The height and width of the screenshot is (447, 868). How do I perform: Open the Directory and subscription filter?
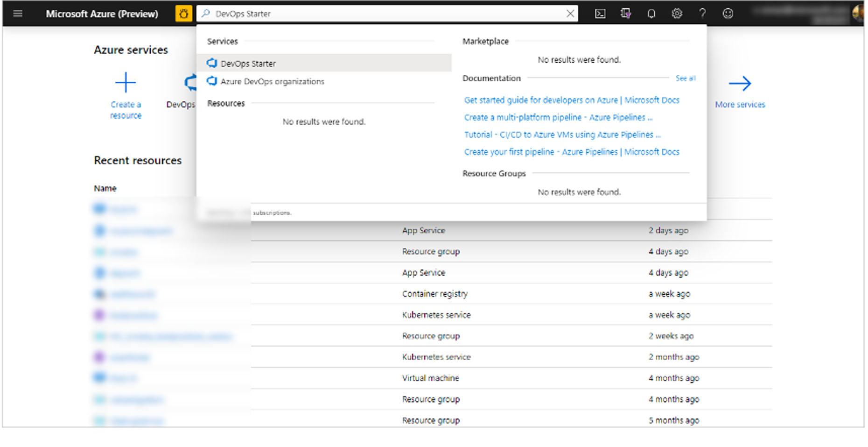click(x=625, y=14)
